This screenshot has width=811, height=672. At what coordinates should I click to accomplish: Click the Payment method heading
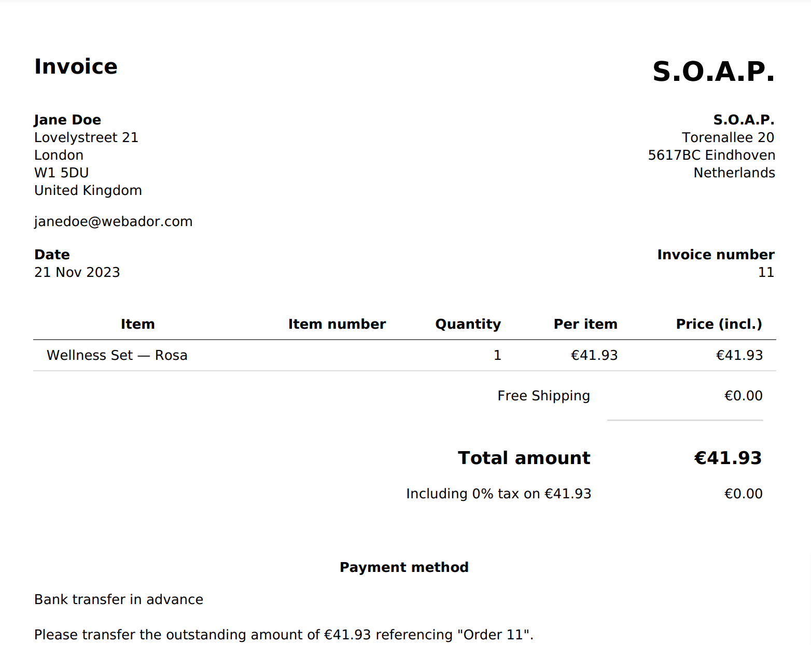pos(404,567)
